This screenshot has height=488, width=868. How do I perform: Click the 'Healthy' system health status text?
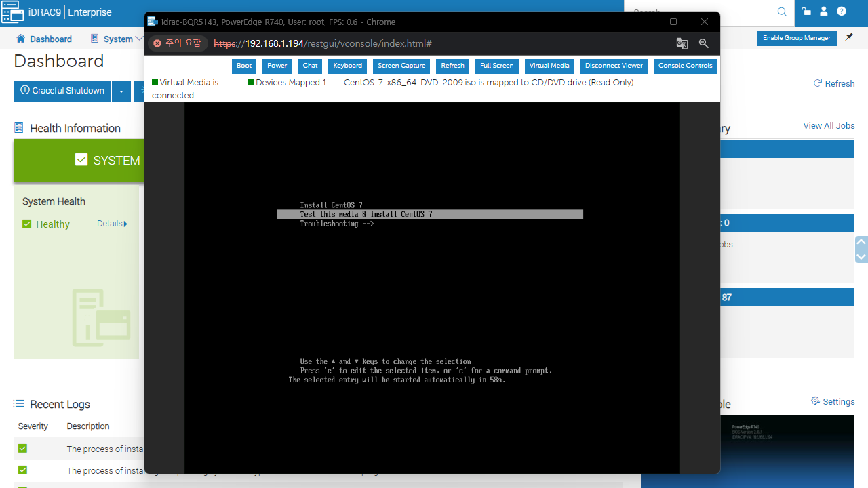click(x=53, y=224)
